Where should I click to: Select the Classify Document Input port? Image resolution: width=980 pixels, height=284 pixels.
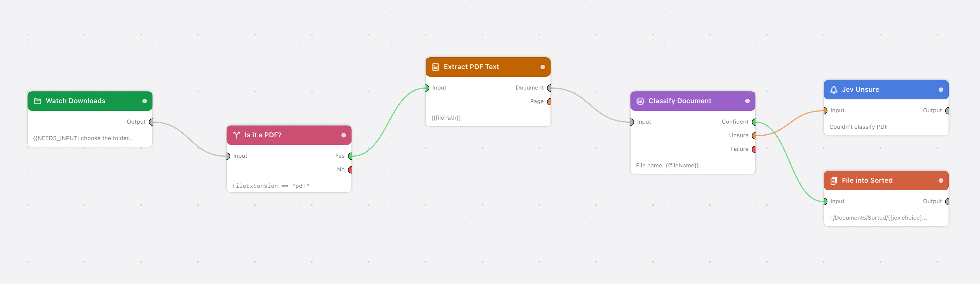tap(632, 122)
